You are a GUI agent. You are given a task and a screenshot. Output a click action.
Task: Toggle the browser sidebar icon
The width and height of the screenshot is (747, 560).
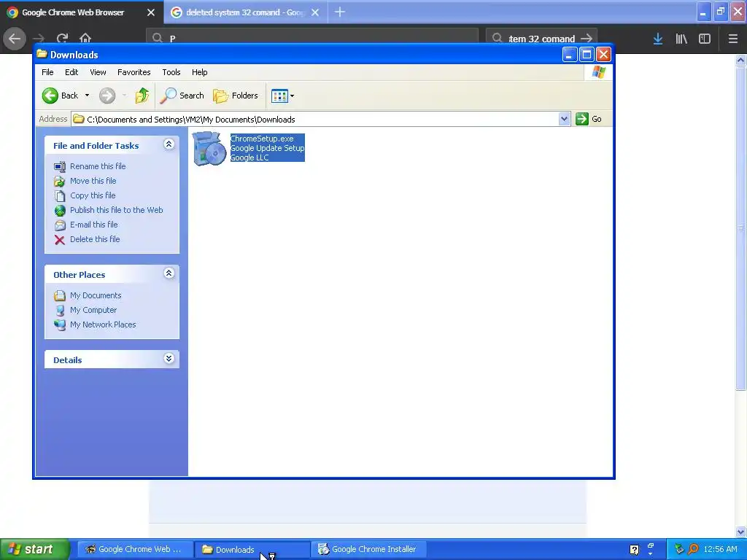point(705,39)
